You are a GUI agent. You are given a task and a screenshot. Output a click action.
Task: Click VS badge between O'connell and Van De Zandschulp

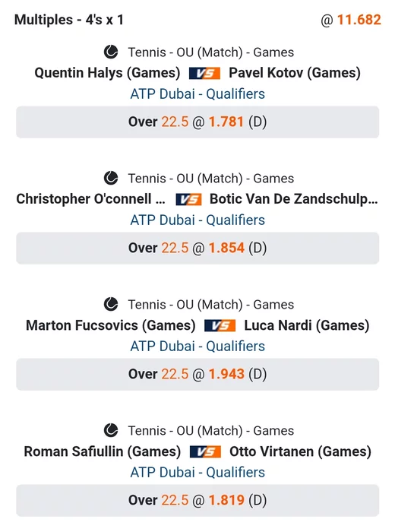pos(188,199)
